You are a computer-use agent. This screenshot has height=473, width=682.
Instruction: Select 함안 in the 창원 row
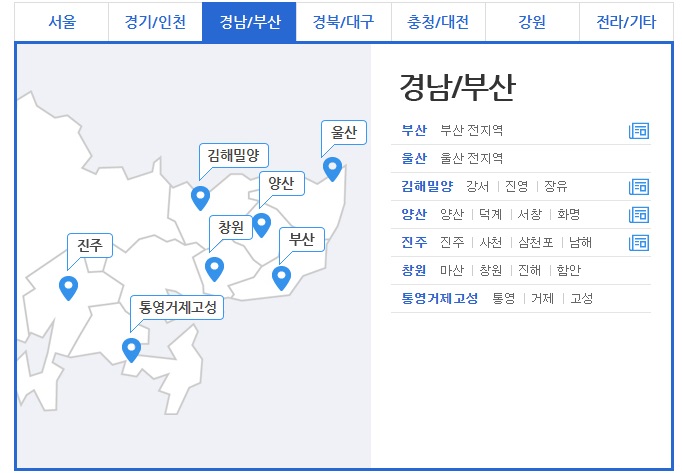[568, 270]
